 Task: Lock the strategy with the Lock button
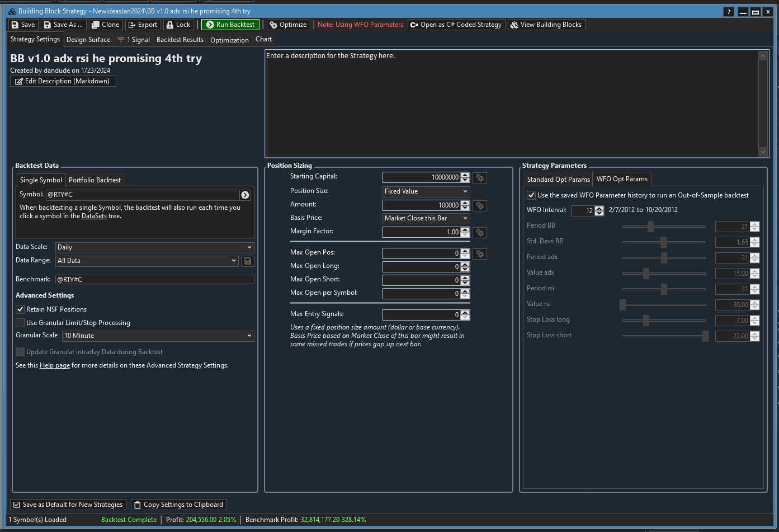(x=178, y=25)
